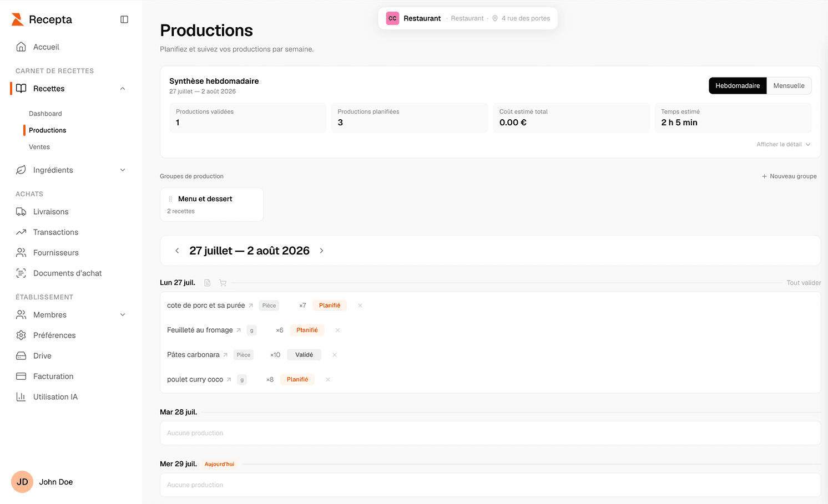
Task: Toggle Planifié status for Feuilleté au fromage
Action: coord(307,330)
